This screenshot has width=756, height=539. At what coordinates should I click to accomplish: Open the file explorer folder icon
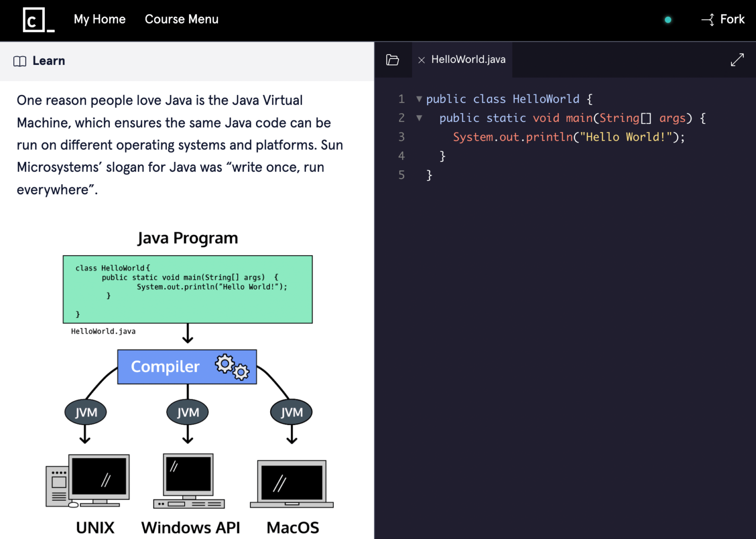click(392, 60)
